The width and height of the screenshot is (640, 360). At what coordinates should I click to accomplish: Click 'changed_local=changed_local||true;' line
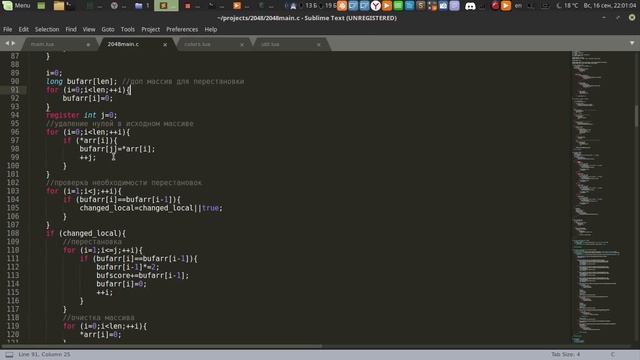click(x=151, y=208)
